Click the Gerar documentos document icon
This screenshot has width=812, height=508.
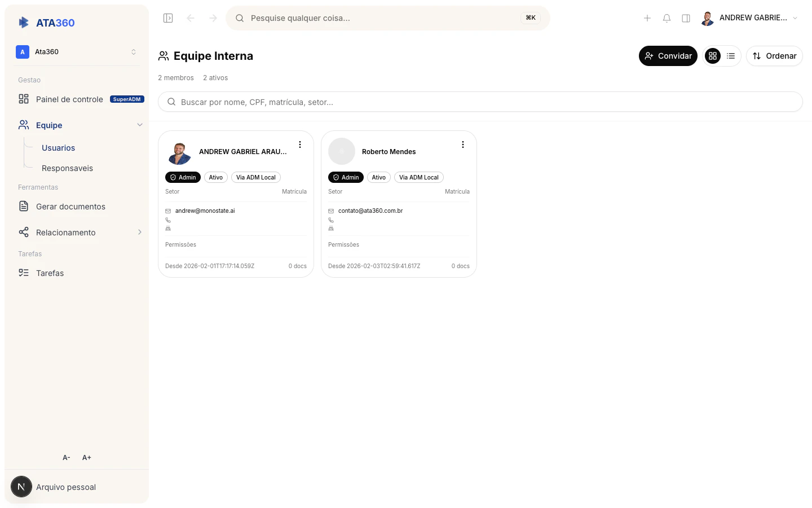tap(24, 207)
